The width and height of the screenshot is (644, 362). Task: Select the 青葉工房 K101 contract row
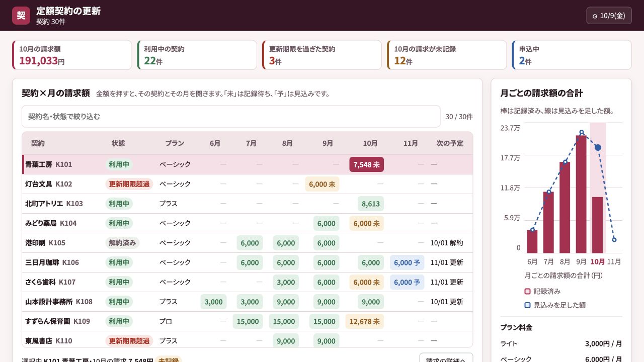[x=248, y=164]
